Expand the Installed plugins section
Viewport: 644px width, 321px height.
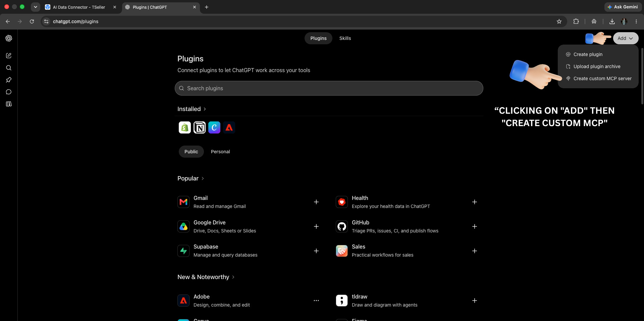coord(192,109)
